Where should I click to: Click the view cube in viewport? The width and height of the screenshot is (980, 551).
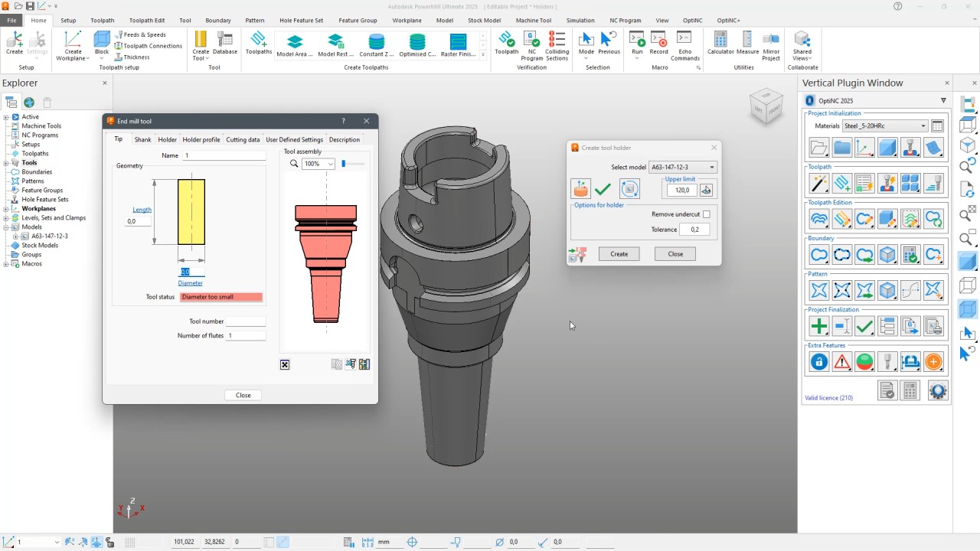766,106
